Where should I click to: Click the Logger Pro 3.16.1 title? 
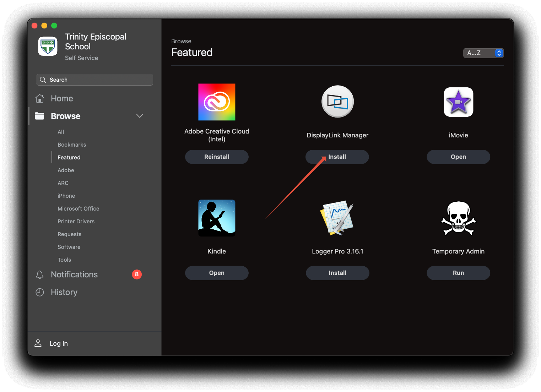[337, 251]
